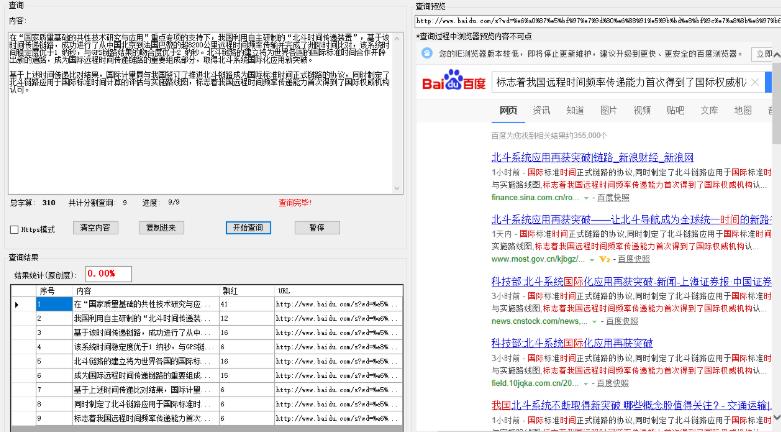
Task: Expand dropdown arrow beside www.most.gov.cn URL
Action: point(592,260)
